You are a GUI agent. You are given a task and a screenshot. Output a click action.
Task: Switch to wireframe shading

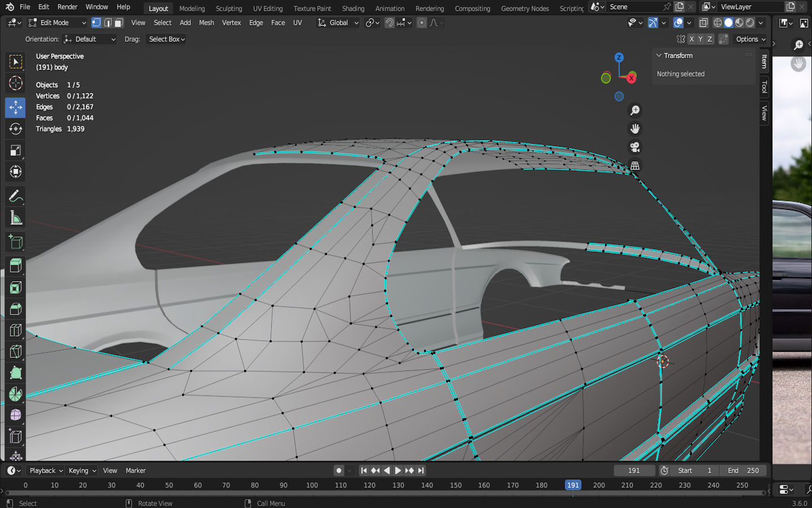click(718, 23)
